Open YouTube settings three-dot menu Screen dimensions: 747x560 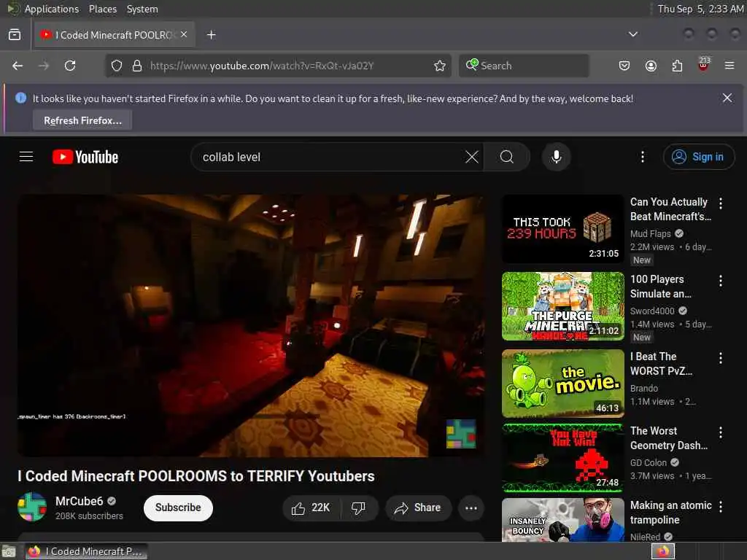pos(643,157)
